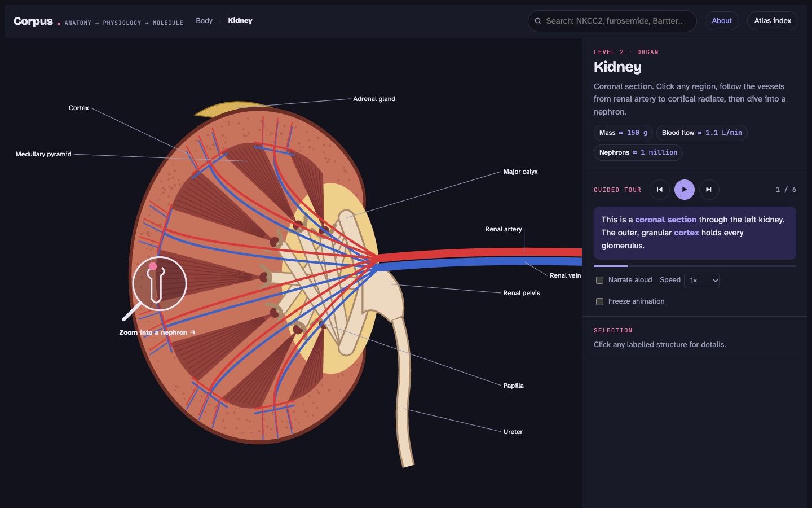Select the Medullary pyramid label
Viewport: 812px width, 508px height.
[43, 154]
